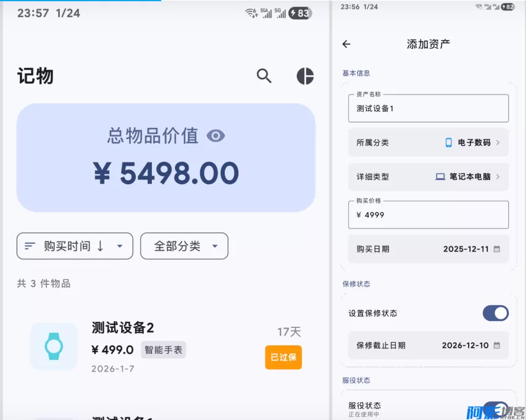Image resolution: width=526 pixels, height=420 pixels.
Task: Open search on the 记物 home screen
Action: tap(264, 77)
